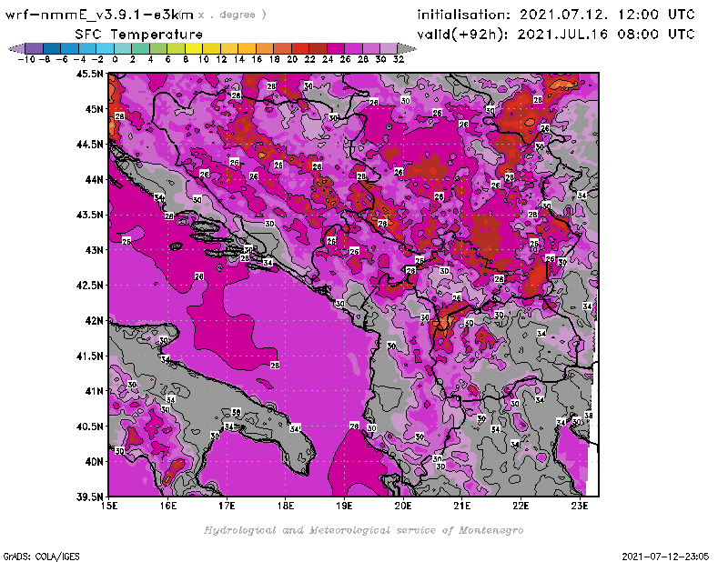Image resolution: width=728 pixels, height=562 pixels.
Task: Click the 17E longitude axis label
Action: (227, 506)
